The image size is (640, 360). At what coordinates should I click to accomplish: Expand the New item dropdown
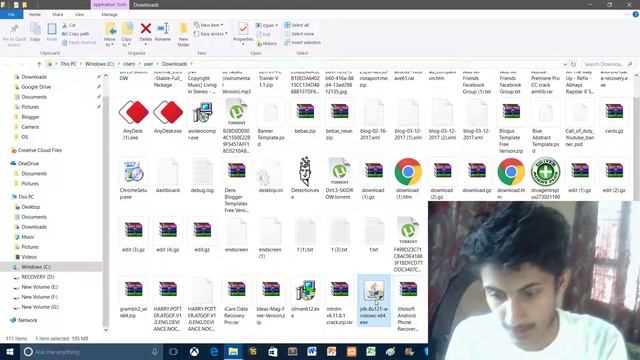tap(209, 25)
